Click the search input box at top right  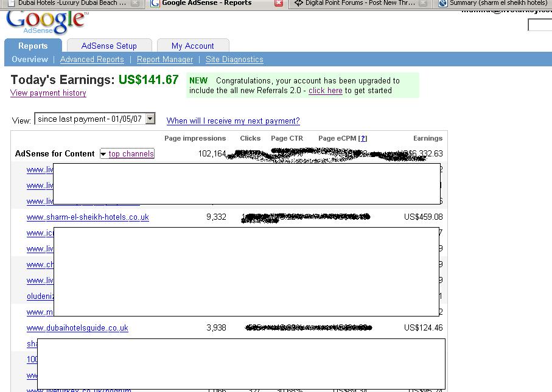540,25
